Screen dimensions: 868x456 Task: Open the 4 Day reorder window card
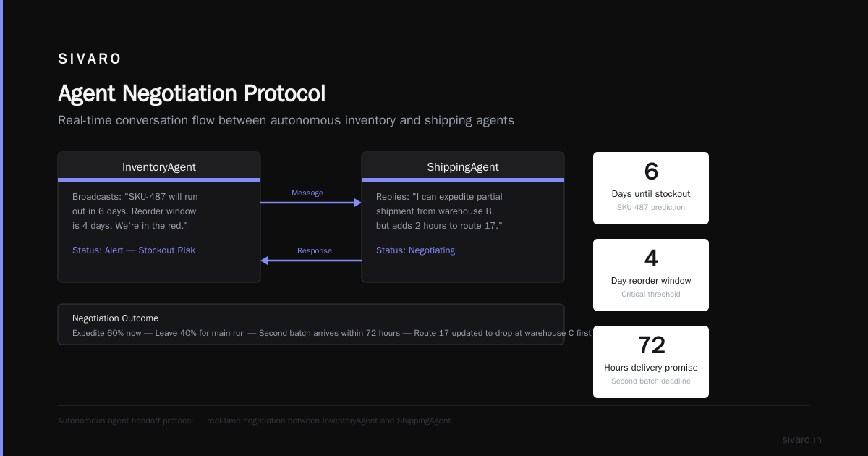(x=651, y=275)
